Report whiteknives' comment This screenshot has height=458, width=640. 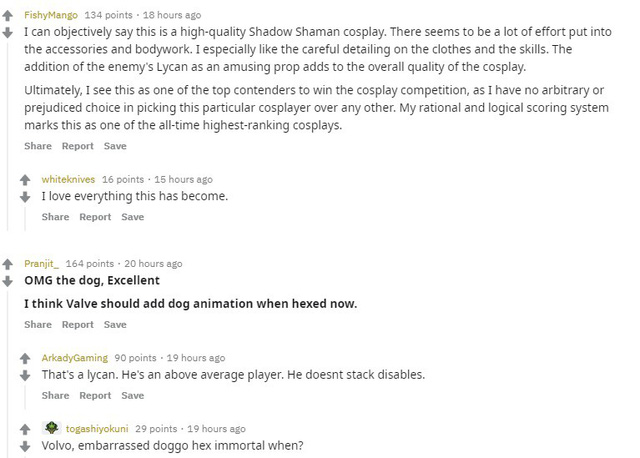tap(95, 217)
